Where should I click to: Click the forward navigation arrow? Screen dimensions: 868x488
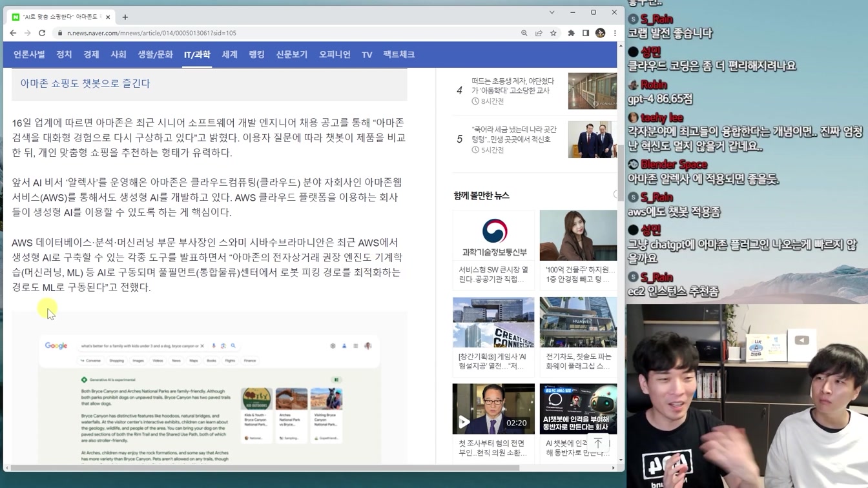[x=27, y=33]
